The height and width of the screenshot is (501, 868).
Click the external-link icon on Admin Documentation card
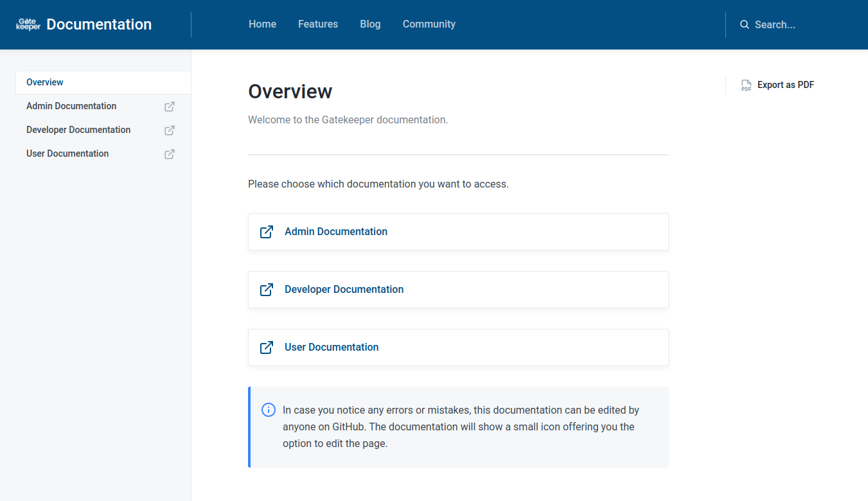[x=267, y=232]
